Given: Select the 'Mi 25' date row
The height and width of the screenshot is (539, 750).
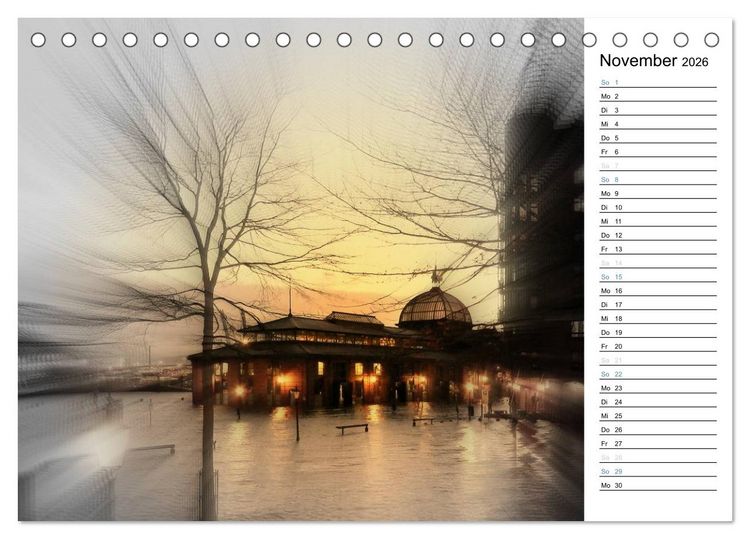Looking at the screenshot, I should point(658,415).
